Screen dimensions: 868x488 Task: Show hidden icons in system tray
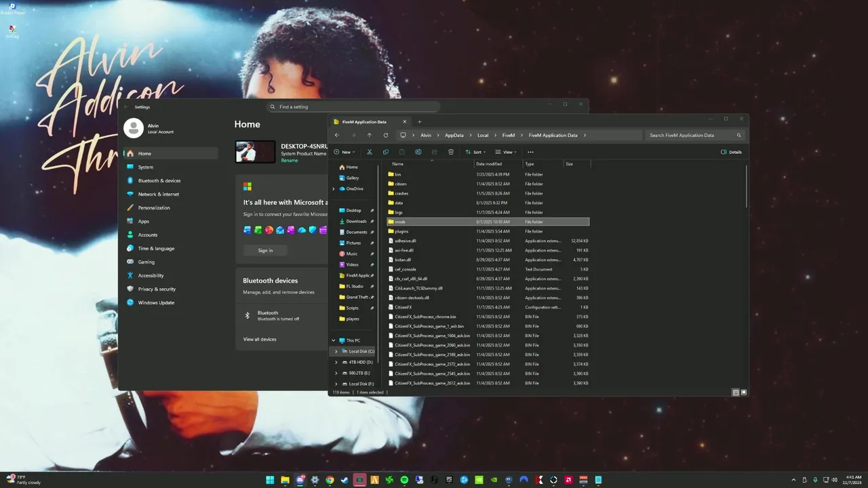793,480
